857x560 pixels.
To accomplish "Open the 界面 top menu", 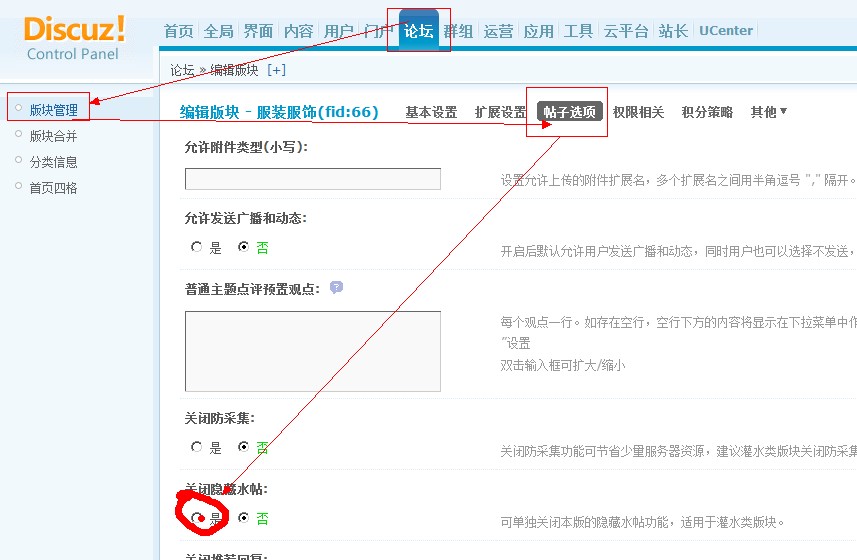I will click(x=259, y=31).
